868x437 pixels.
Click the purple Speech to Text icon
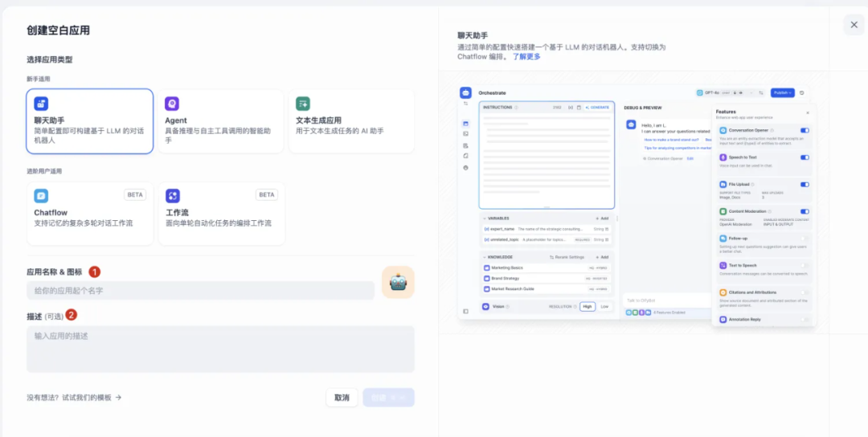point(723,157)
